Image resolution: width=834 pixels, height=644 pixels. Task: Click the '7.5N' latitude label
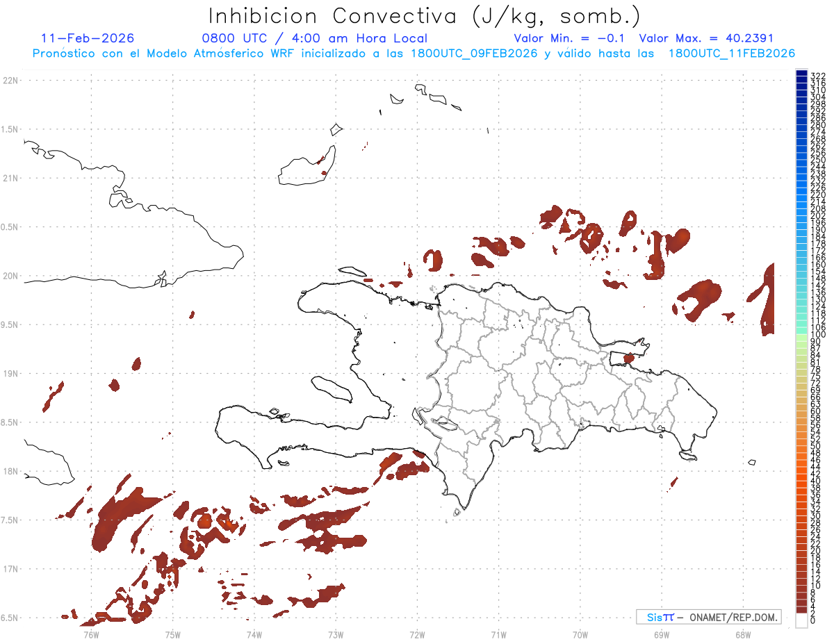9,520
